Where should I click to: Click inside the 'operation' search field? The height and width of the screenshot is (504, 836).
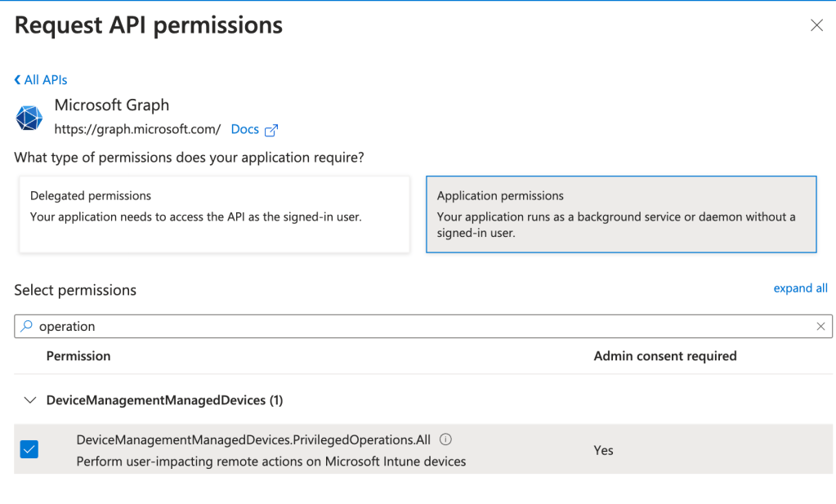(409, 326)
